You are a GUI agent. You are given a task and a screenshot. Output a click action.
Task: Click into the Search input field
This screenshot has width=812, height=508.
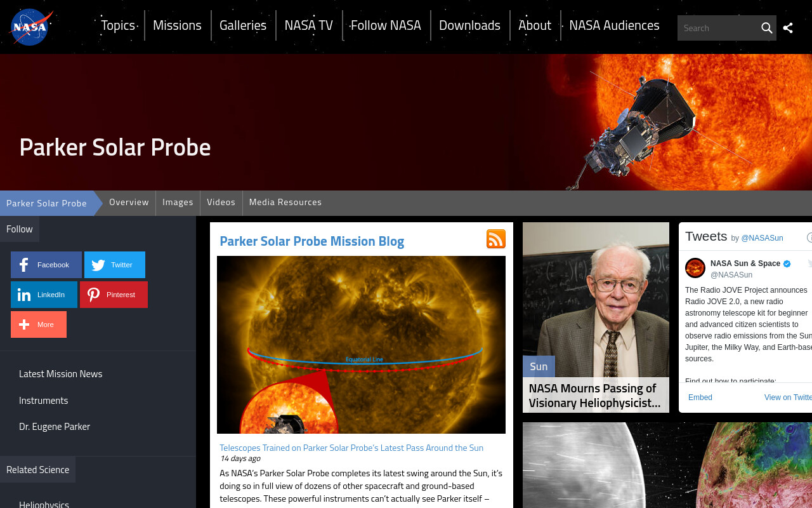tap(718, 28)
